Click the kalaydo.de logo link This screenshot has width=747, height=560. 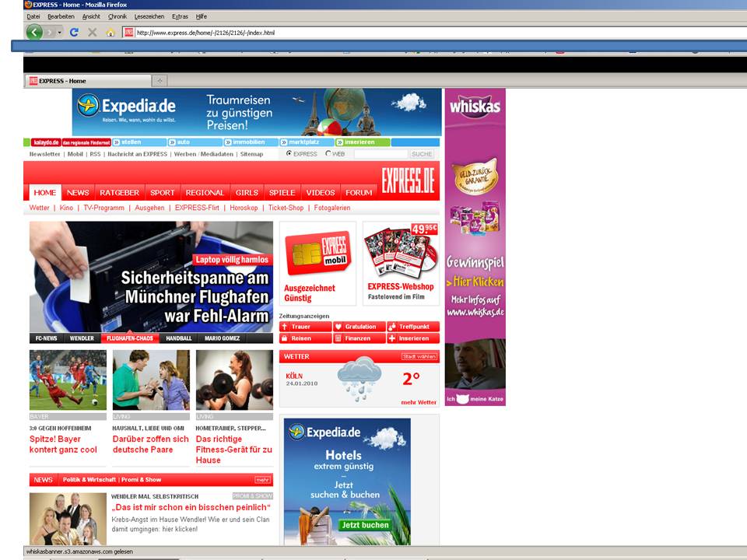tap(46, 142)
